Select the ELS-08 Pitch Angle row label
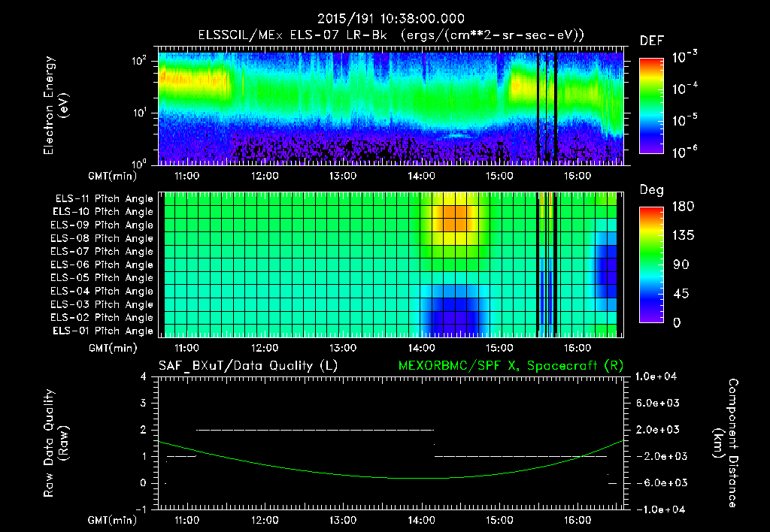Viewport: 770px width, 532px height. 102,238
